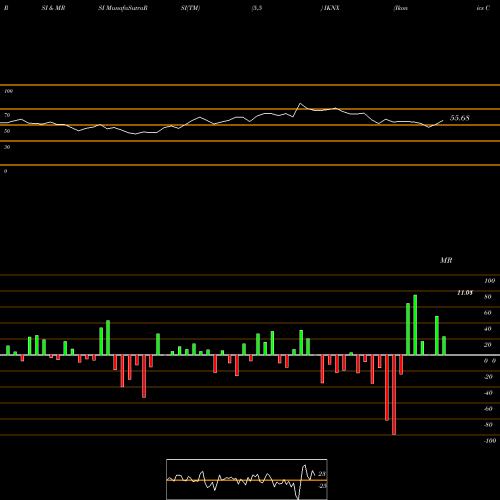
Task: Click the -60 label on MR axis
Action: [488, 409]
